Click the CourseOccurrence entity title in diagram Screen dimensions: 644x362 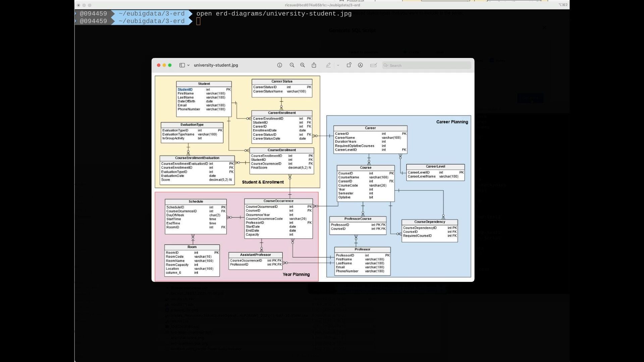(278, 201)
